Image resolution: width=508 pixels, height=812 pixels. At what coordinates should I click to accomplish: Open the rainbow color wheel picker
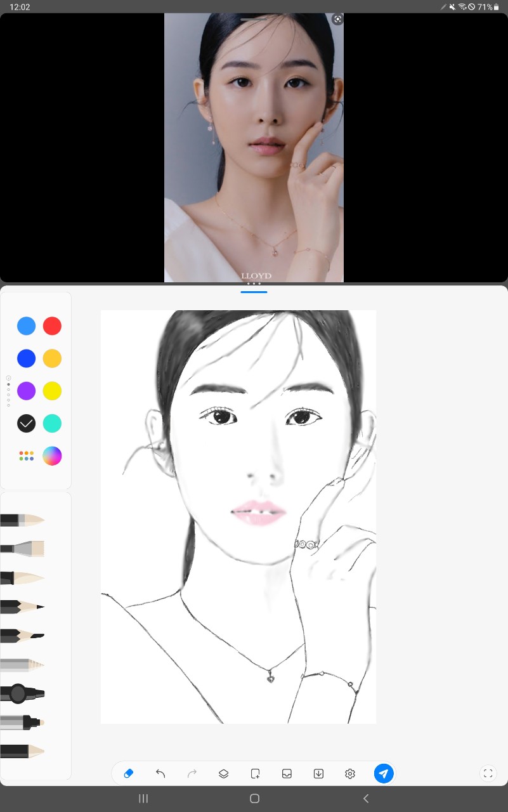(x=52, y=455)
